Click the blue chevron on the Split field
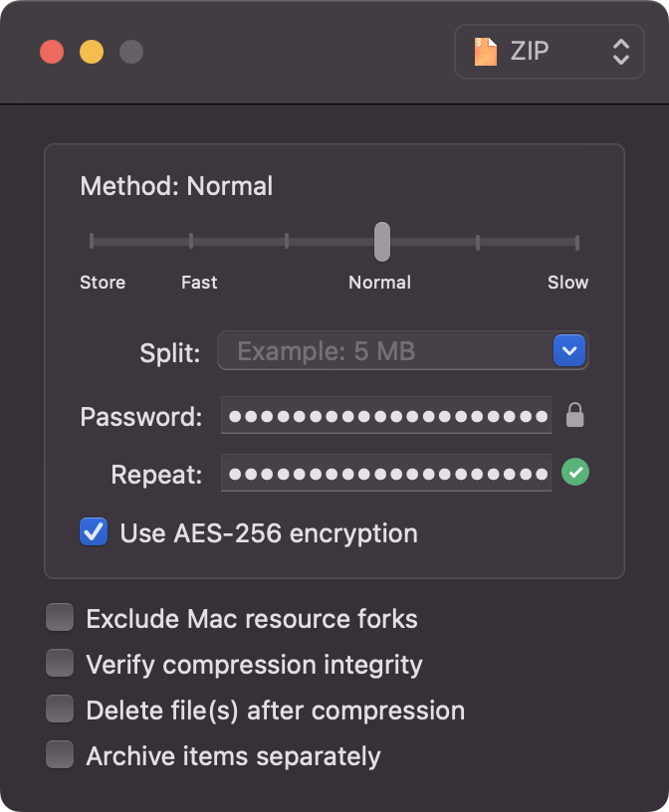This screenshot has width=669, height=812. (568, 350)
